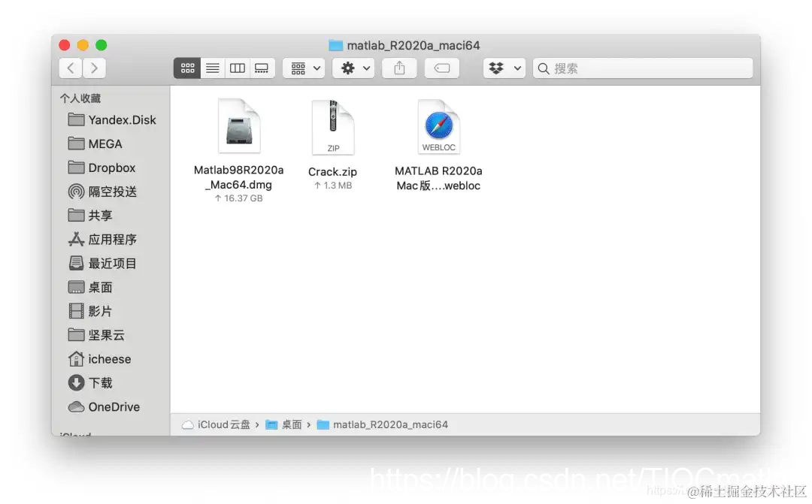The image size is (812, 504).
Task: Select the Matlab98R2020a_Mac64.dmg disk image icon
Action: pos(239,125)
